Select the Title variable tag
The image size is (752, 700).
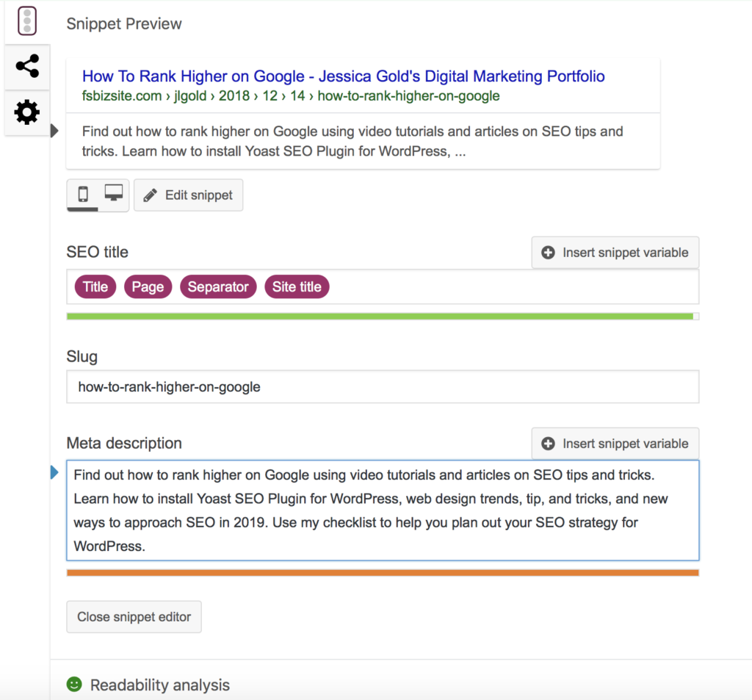pyautogui.click(x=95, y=287)
